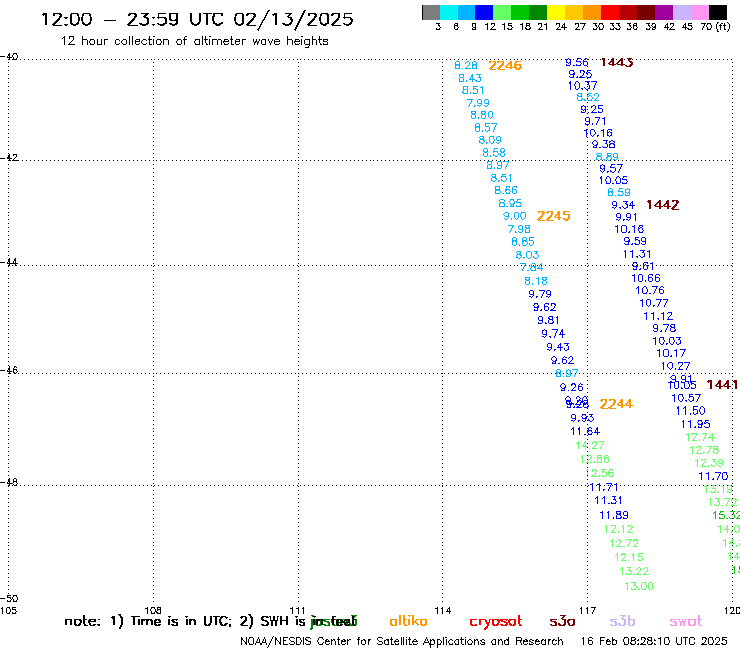Click the wave height value 11.89
The image size is (740, 650).
click(x=614, y=515)
